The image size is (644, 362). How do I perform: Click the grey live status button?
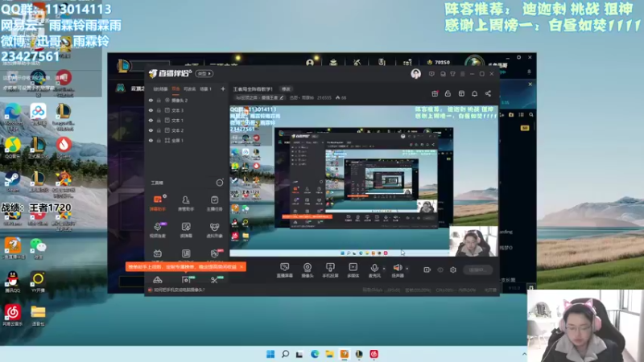[x=477, y=269]
